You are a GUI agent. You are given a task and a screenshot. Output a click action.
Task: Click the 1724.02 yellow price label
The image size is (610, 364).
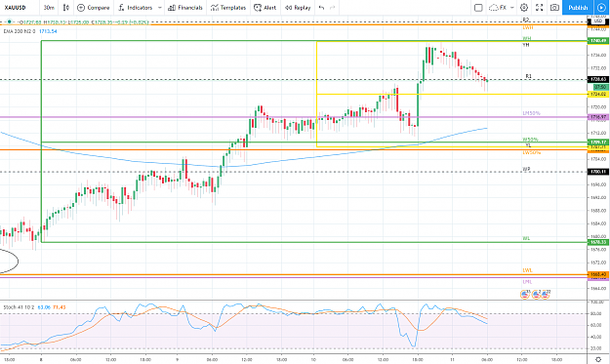coord(598,94)
